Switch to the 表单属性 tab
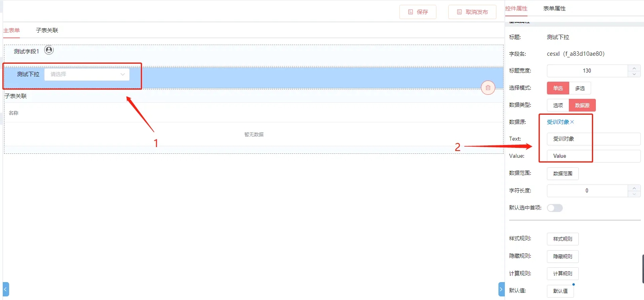The image size is (644, 300). click(554, 8)
